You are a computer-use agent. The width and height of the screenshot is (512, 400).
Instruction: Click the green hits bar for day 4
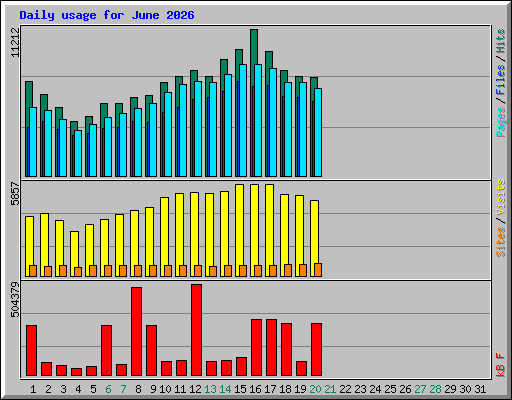tap(73, 126)
